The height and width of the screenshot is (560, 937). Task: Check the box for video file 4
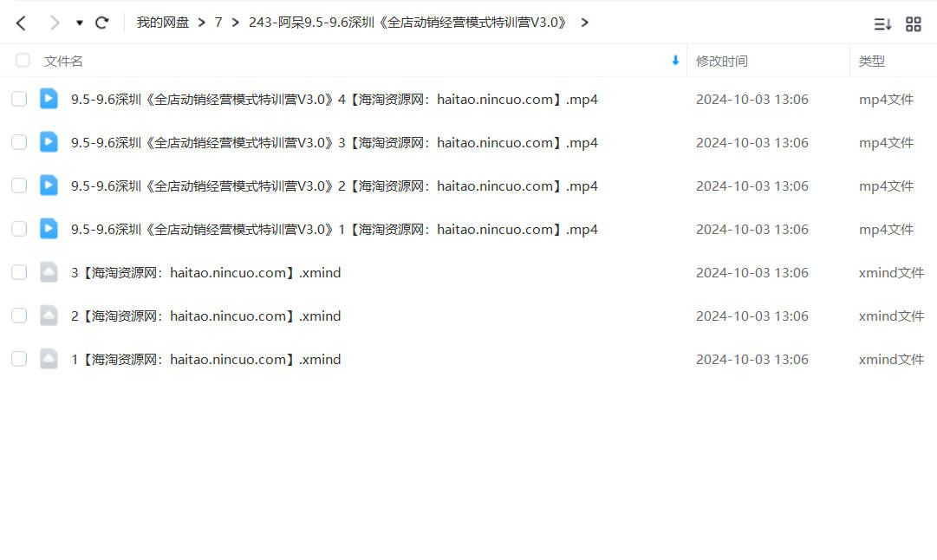coord(19,99)
